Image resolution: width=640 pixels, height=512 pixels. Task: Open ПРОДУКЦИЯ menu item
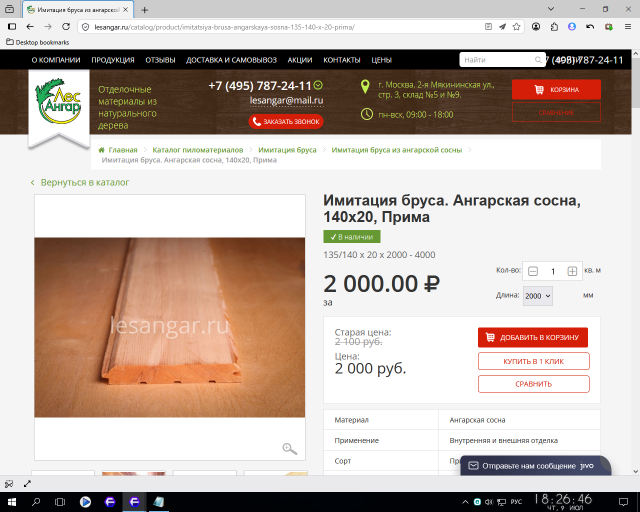113,60
